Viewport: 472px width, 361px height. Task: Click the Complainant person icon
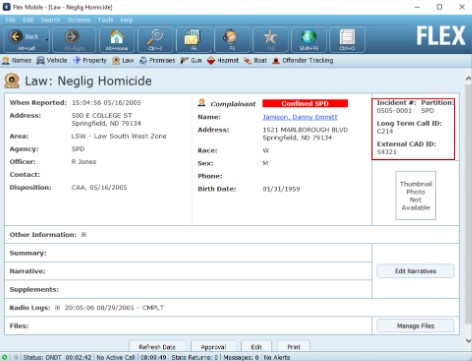tap(201, 102)
